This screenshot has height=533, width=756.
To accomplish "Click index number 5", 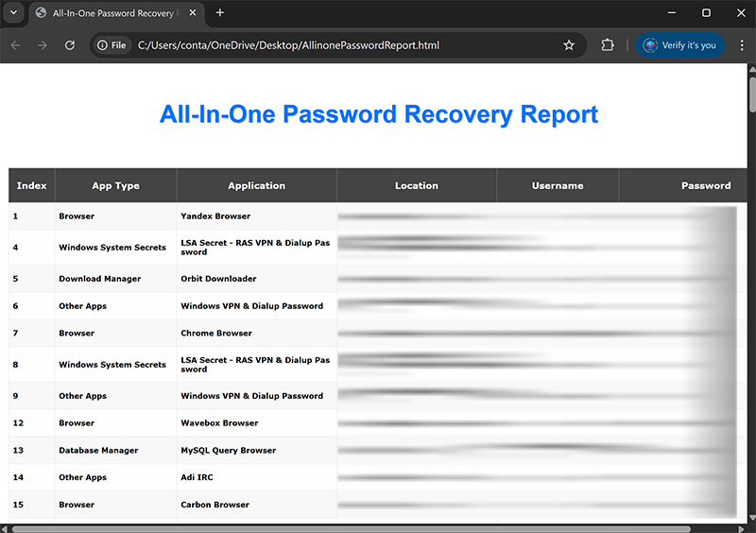I will tap(15, 279).
